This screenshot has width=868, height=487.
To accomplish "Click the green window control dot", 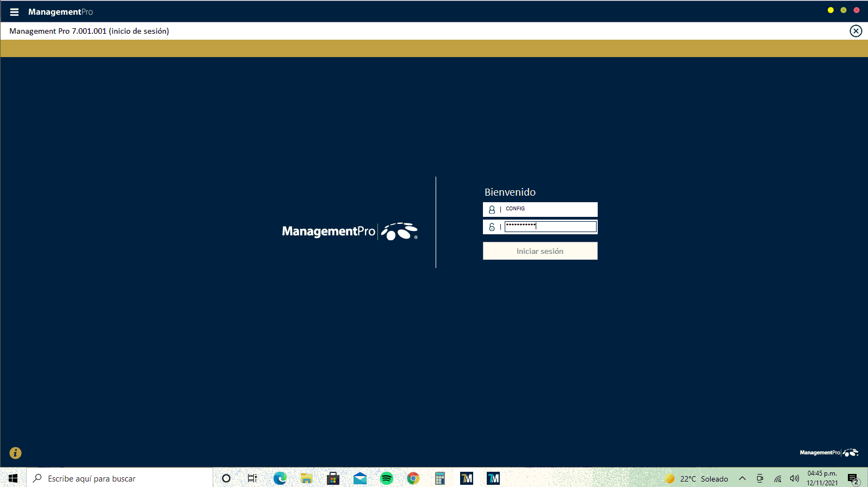I will pyautogui.click(x=844, y=10).
